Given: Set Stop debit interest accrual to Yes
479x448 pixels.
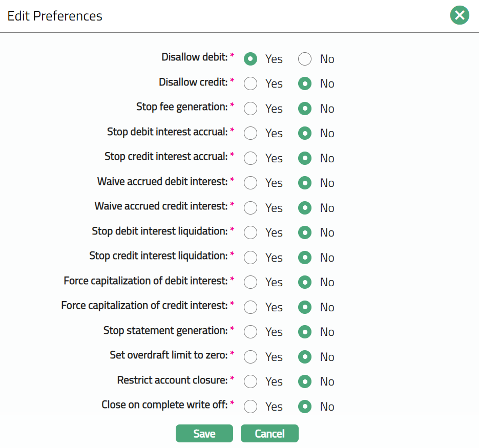Looking at the screenshot, I should tap(251, 133).
